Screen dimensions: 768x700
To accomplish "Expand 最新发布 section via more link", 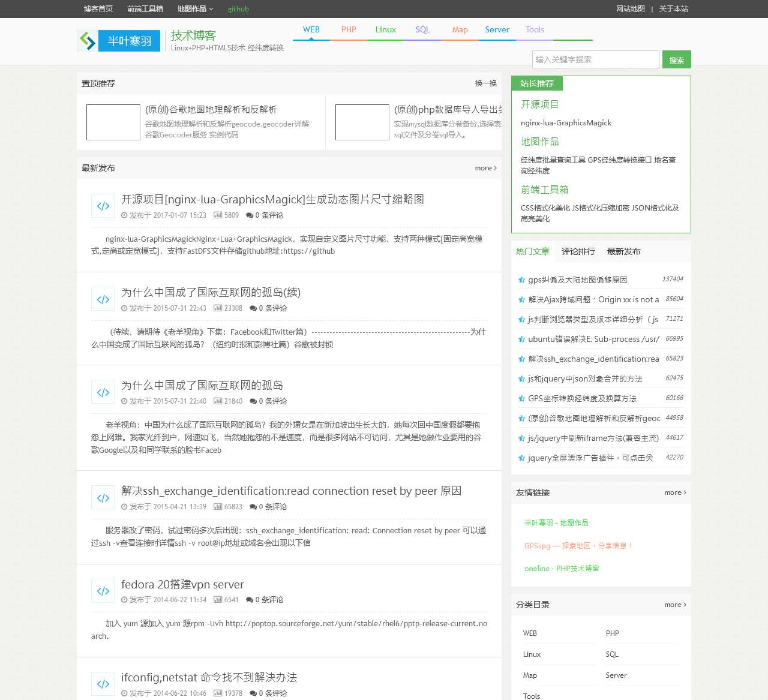I will [486, 168].
